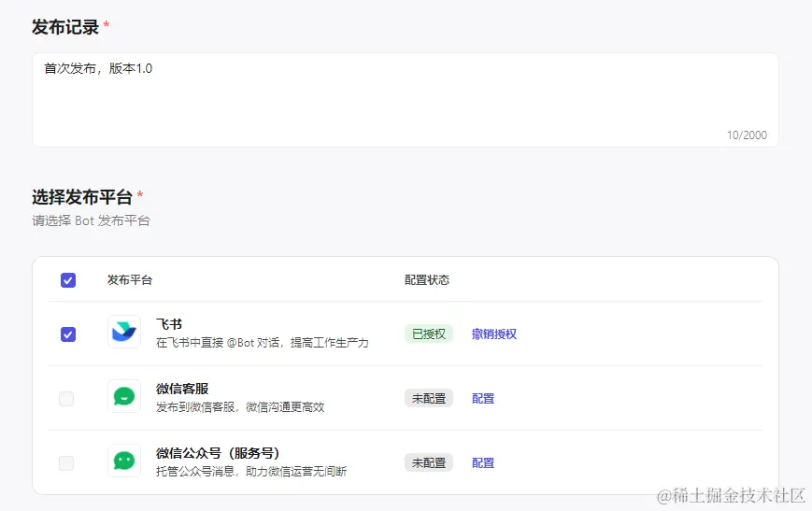Click the 发布平台 column header
812x511 pixels.
(x=130, y=280)
